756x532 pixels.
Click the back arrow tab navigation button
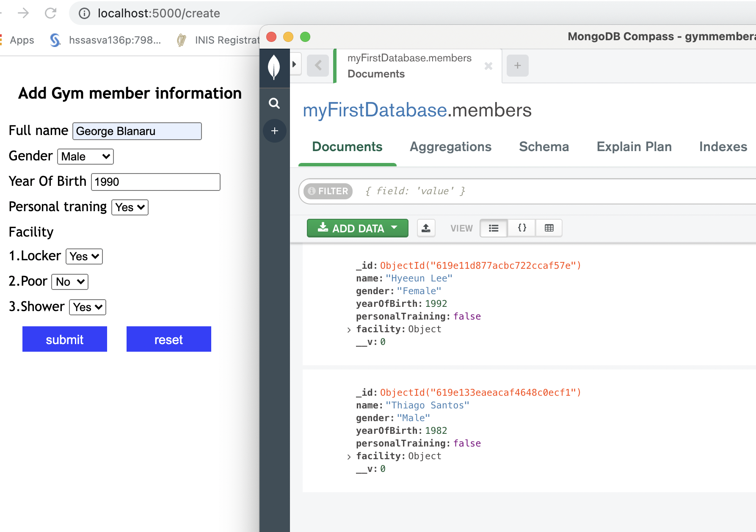click(x=318, y=66)
